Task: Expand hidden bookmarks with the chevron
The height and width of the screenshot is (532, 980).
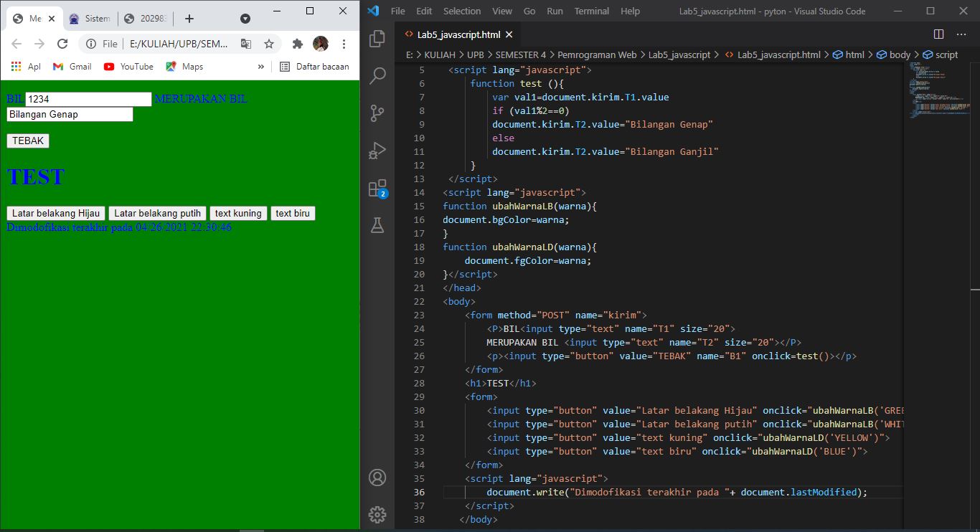Action: [260, 65]
